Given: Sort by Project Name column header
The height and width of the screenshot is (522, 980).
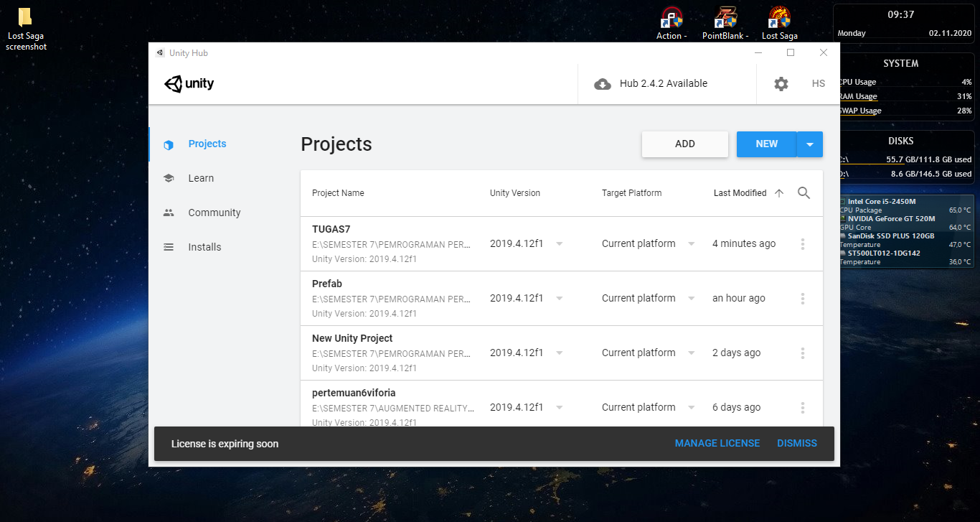Looking at the screenshot, I should coord(338,193).
